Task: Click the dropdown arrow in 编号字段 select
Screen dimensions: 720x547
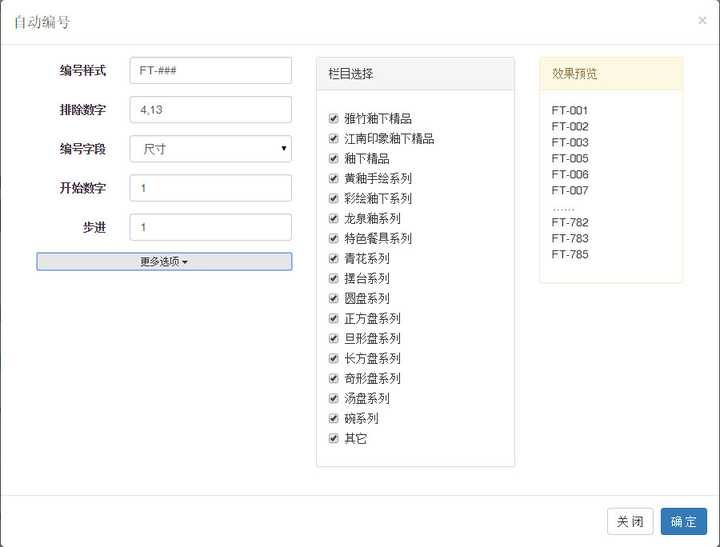Action: pyautogui.click(x=284, y=148)
